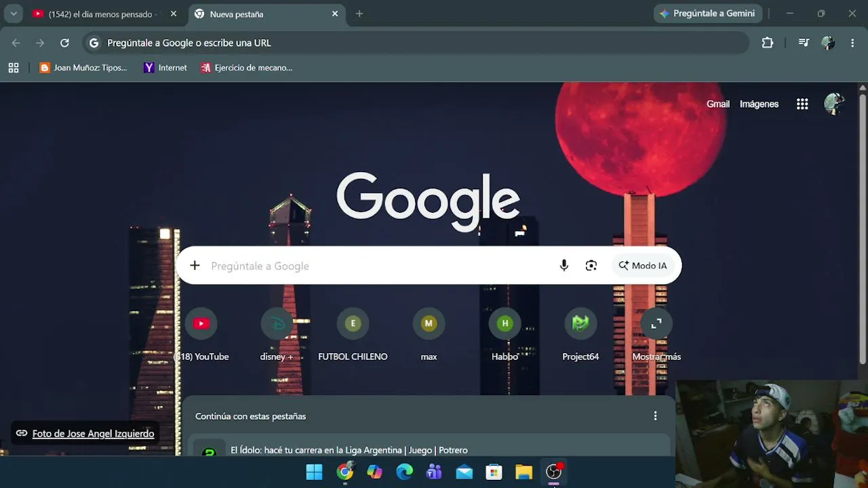Viewport: 868px width, 488px height.
Task: Open Microsoft Store from the taskbar
Action: pyautogui.click(x=494, y=472)
